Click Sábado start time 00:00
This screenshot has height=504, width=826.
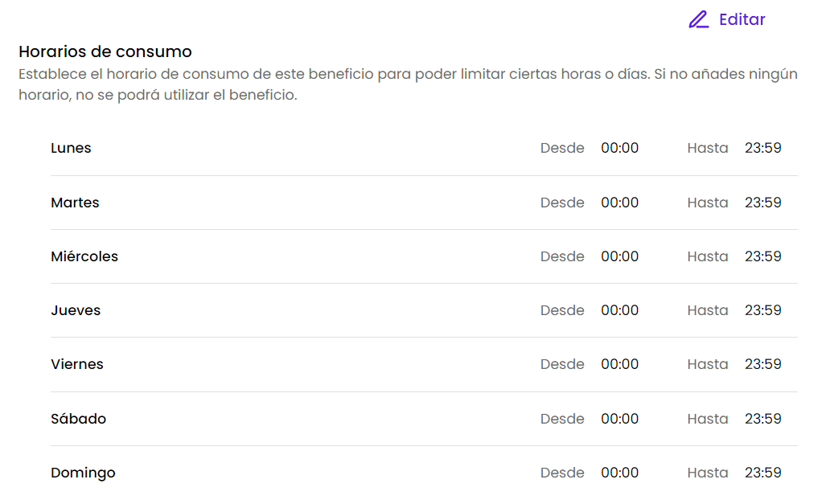(x=619, y=419)
